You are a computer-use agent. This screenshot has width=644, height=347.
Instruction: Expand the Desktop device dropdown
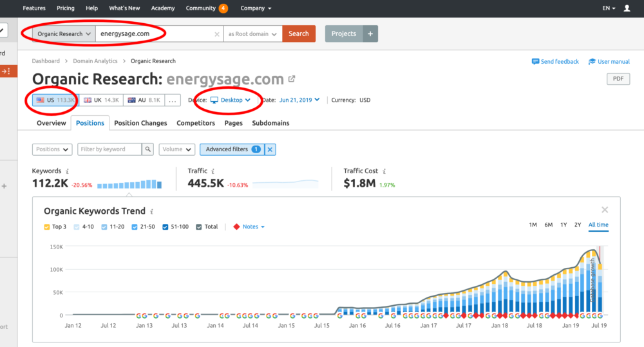click(x=231, y=100)
